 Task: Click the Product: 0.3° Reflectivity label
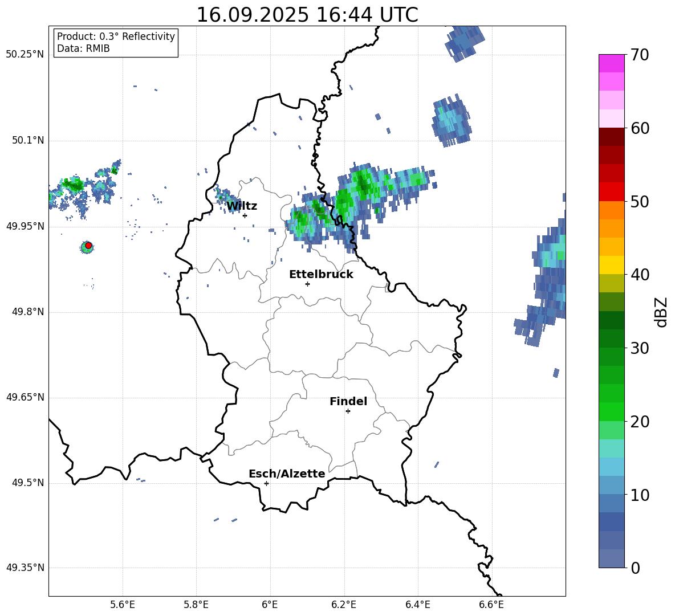point(116,36)
